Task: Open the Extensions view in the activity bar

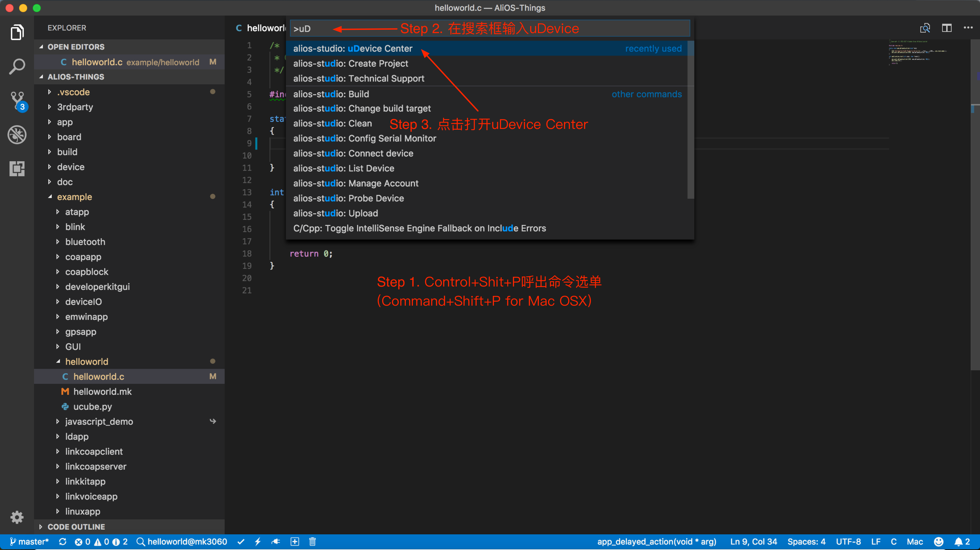Action: [17, 169]
